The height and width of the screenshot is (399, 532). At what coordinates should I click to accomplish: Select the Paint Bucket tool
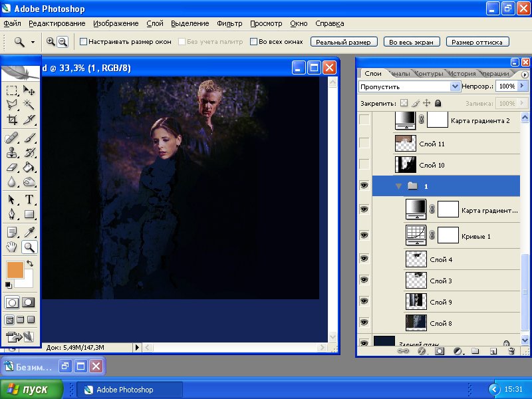[x=29, y=168]
